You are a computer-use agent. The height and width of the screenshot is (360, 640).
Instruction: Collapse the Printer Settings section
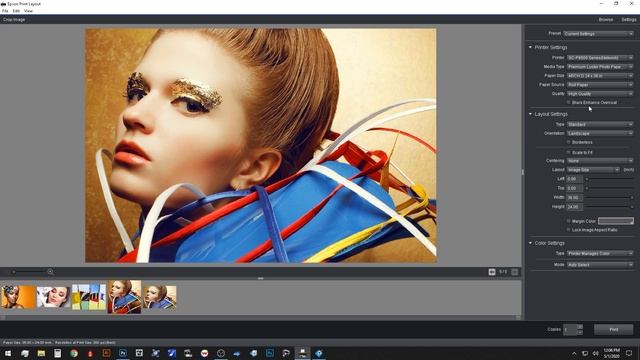tap(530, 47)
